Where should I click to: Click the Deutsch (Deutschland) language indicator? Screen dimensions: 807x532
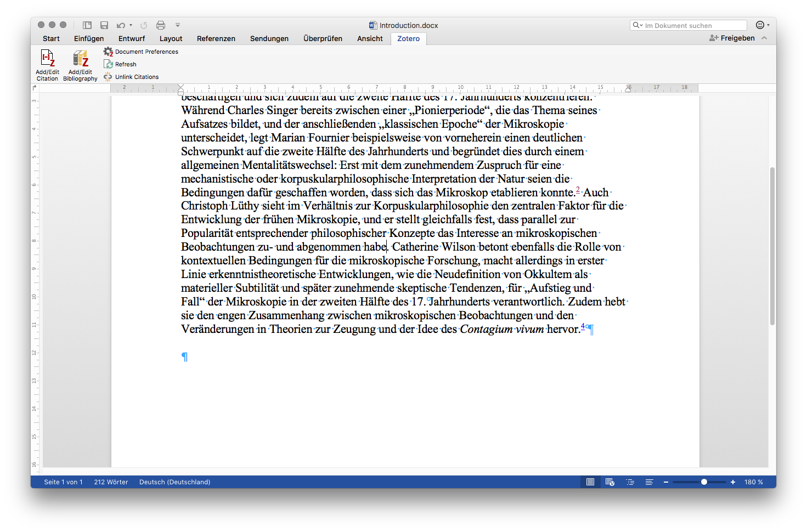174,482
